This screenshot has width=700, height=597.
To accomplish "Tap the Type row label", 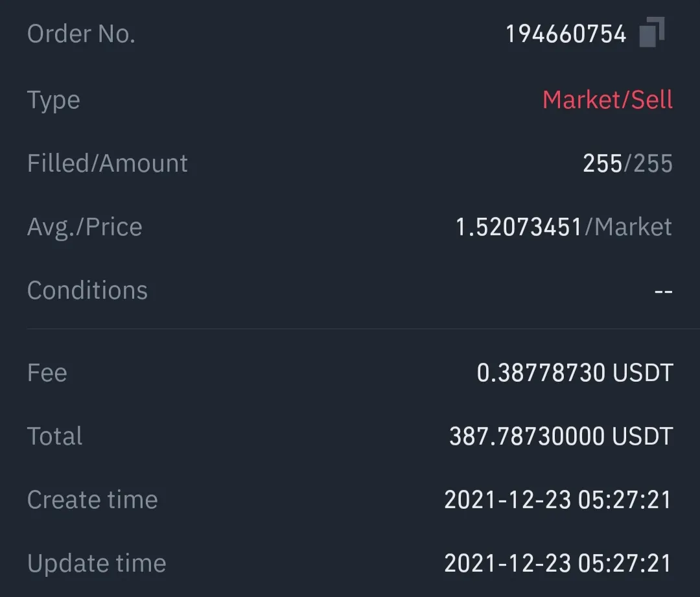I will coord(54,100).
